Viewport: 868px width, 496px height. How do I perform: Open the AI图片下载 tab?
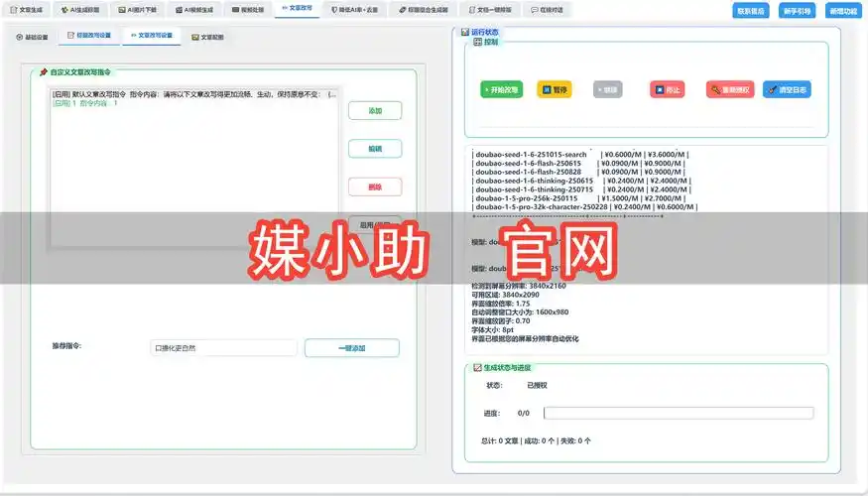click(x=137, y=9)
